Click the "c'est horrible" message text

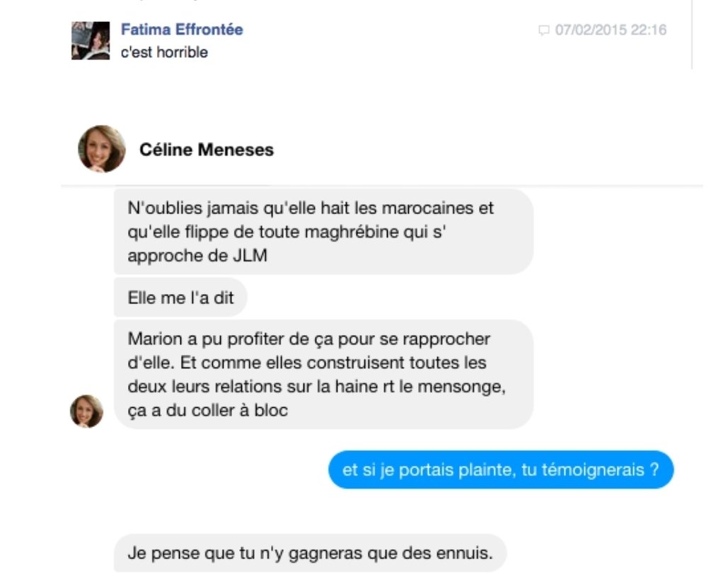click(x=164, y=52)
